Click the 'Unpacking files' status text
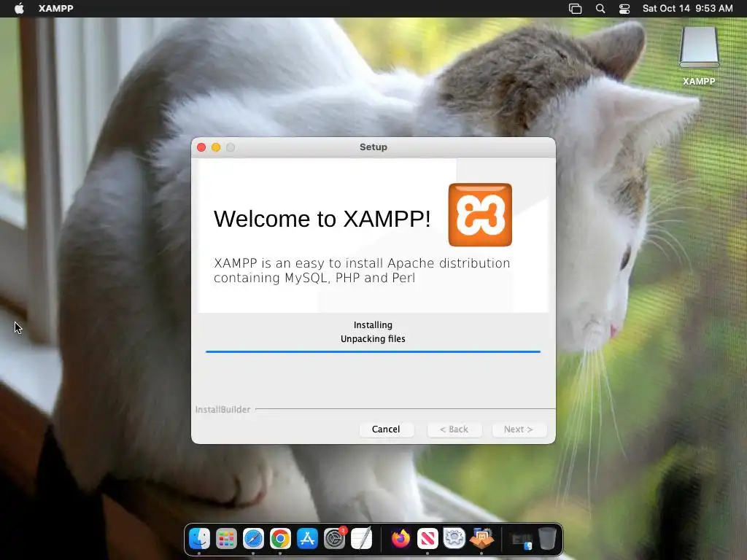This screenshot has width=747, height=560. [373, 338]
